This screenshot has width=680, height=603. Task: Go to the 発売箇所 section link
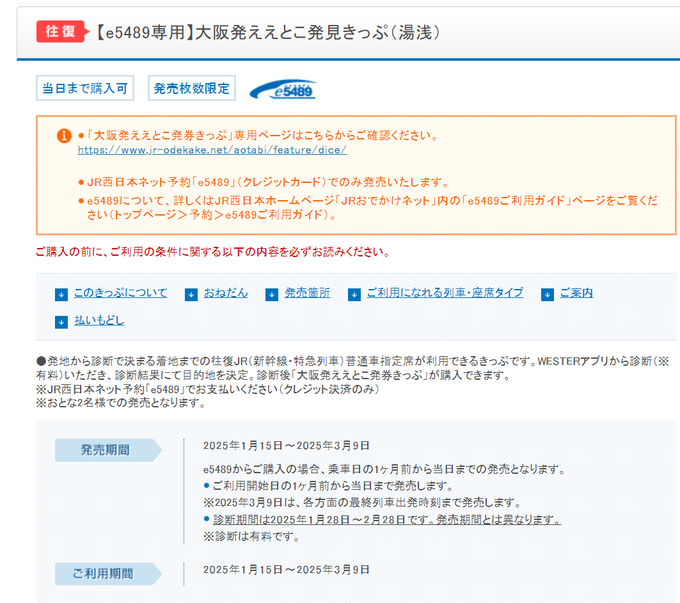307,293
